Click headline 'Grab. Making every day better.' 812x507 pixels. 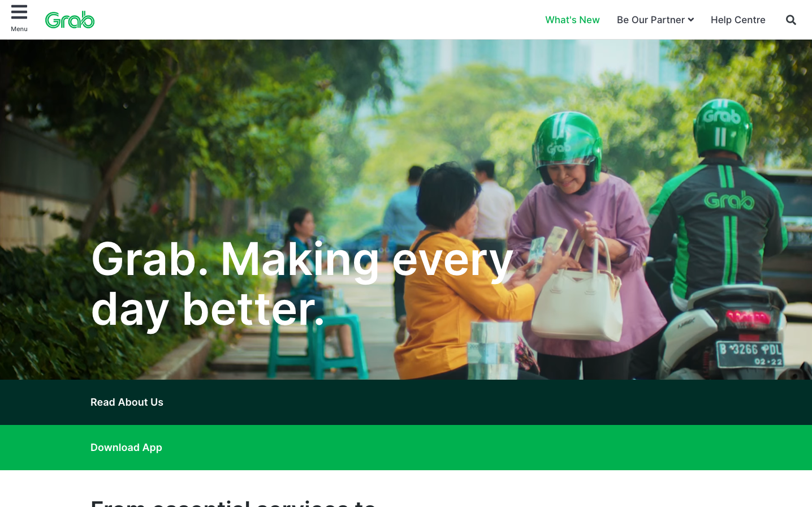(302, 284)
